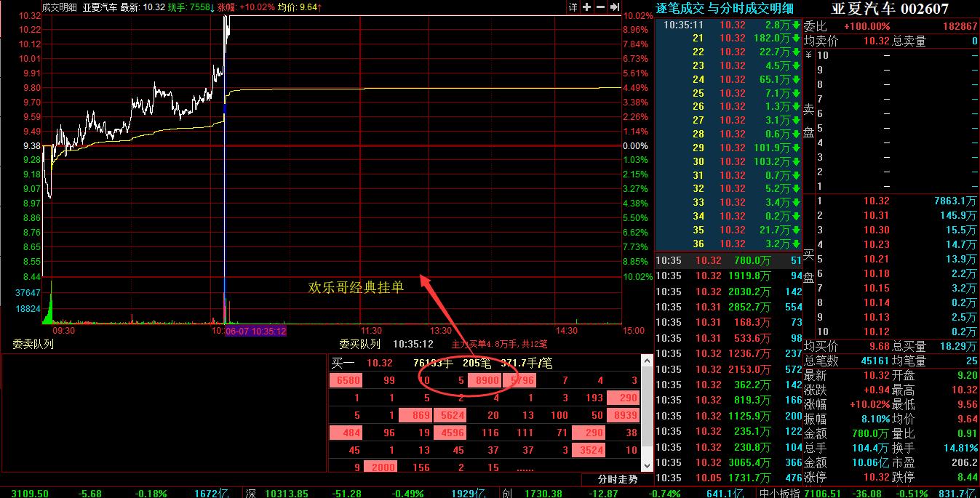This screenshot has width=980, height=498.
Task: Select minute trade row 2153.0万 572
Action: [728, 369]
